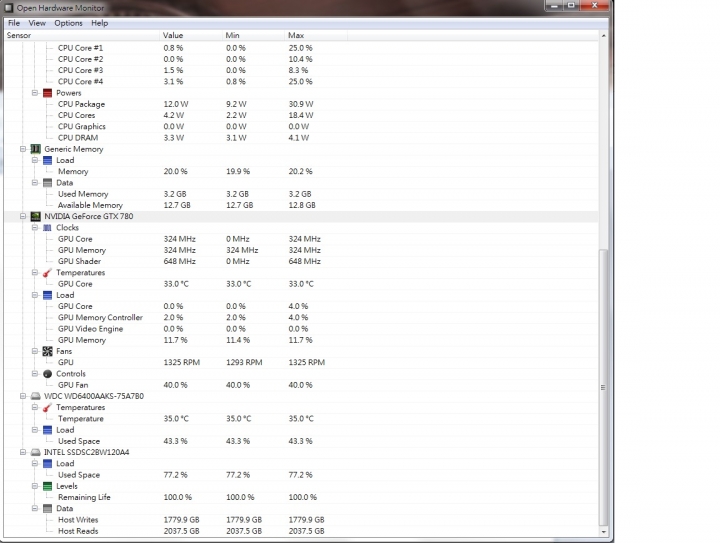Image resolution: width=720 pixels, height=543 pixels.
Task: Collapse the NVIDIA GeForce GTX 780 node
Action: tap(22, 216)
